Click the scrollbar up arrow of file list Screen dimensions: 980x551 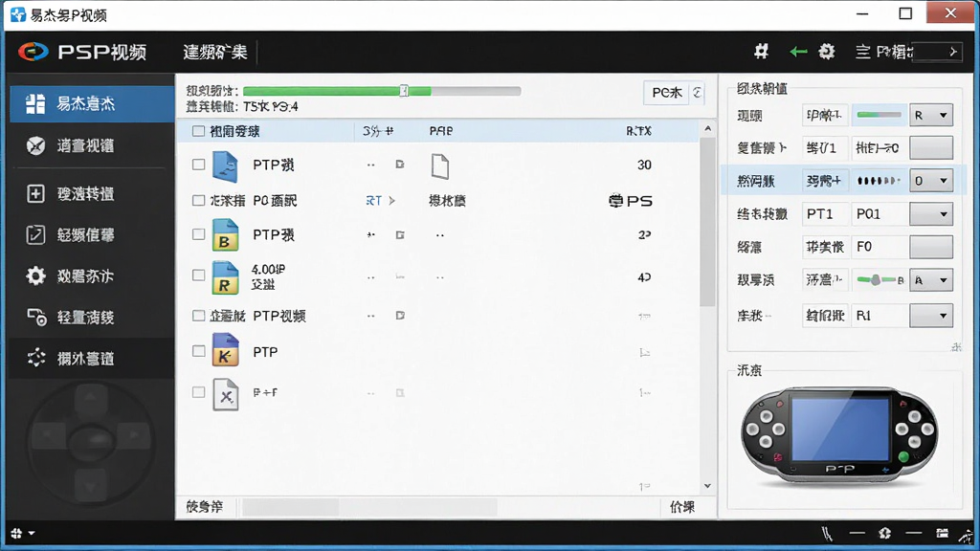pyautogui.click(x=707, y=128)
